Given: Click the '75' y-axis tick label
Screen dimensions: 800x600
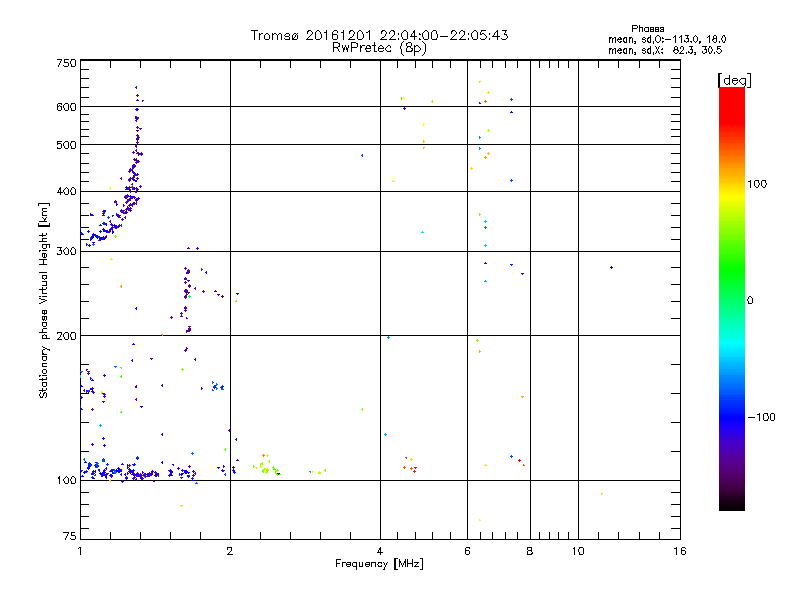Looking at the screenshot, I should [70, 536].
